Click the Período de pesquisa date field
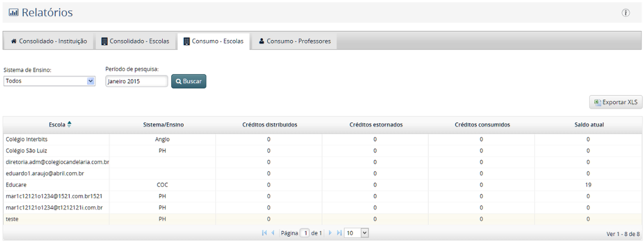This screenshot has height=242, width=644. (x=136, y=81)
